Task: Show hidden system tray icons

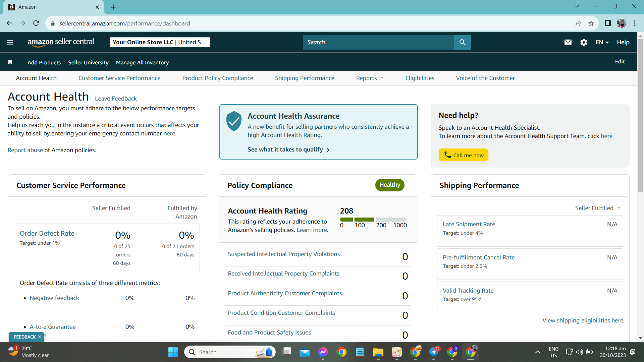Action: point(537,352)
